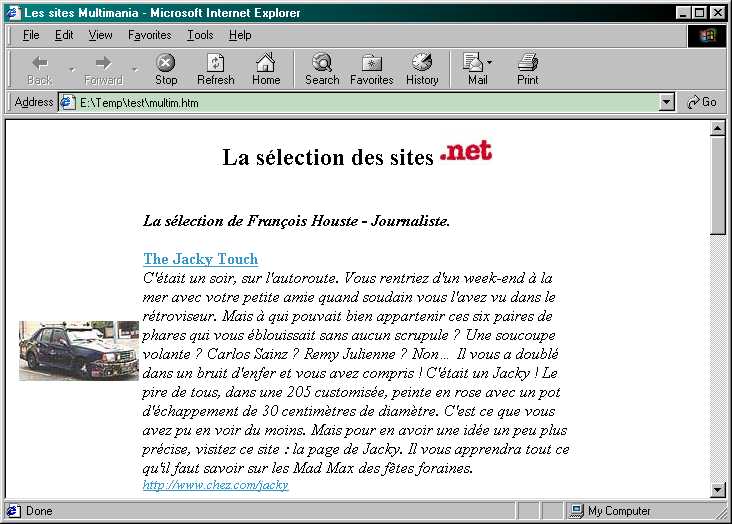Close the Internet Explorer window
Screen dimensions: 732x524
pyautogui.click(x=718, y=13)
